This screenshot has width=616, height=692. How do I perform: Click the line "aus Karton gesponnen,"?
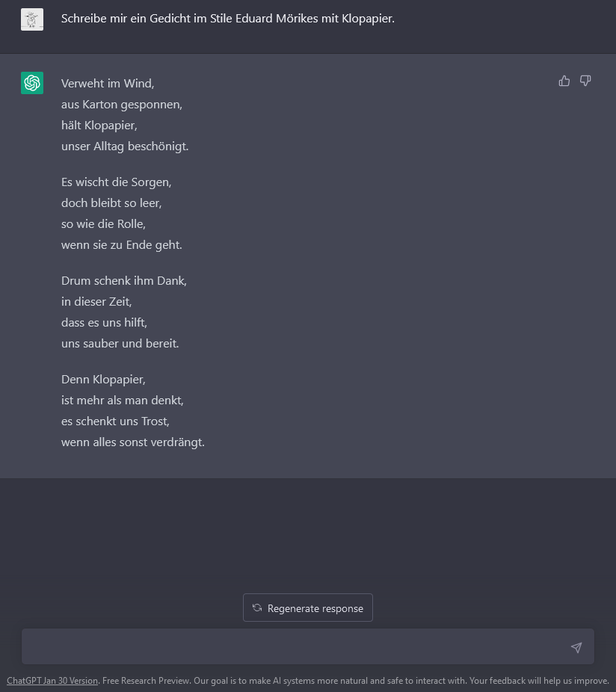(122, 105)
